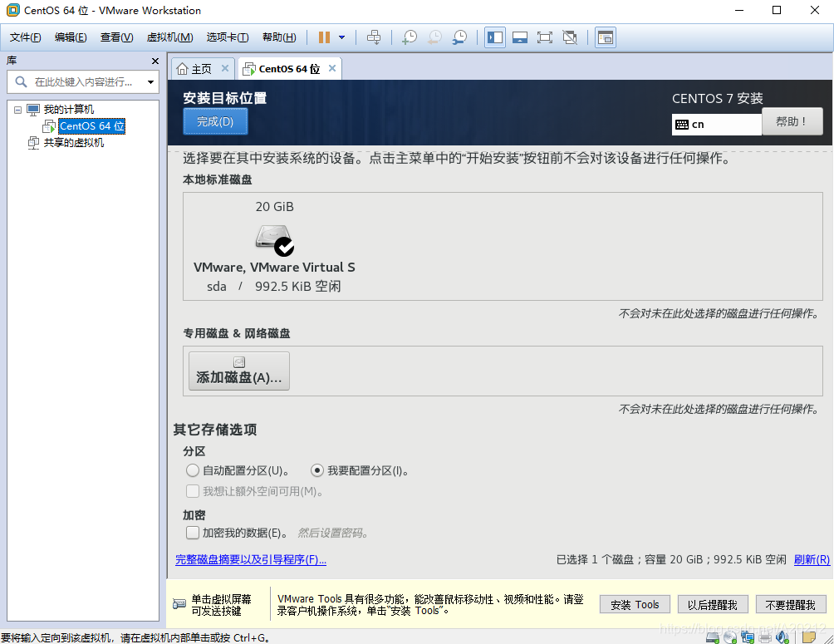
Task: Check 加密我的数据(E) checkbox
Action: [x=193, y=532]
